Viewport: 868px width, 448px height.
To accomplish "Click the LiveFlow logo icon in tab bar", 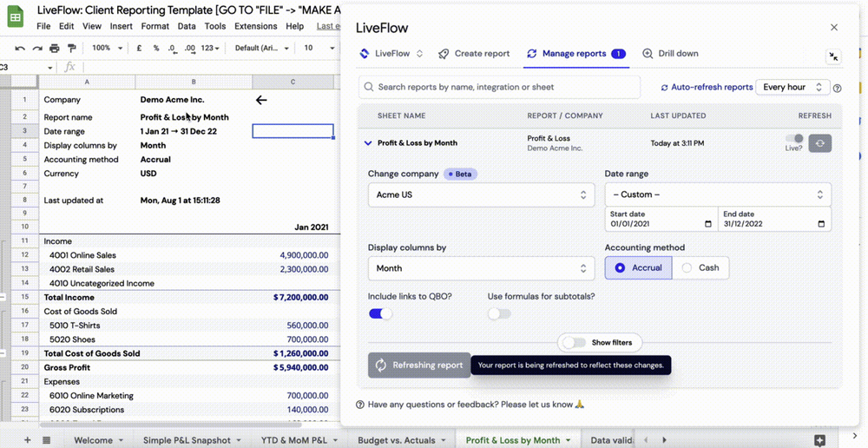I will [x=365, y=54].
